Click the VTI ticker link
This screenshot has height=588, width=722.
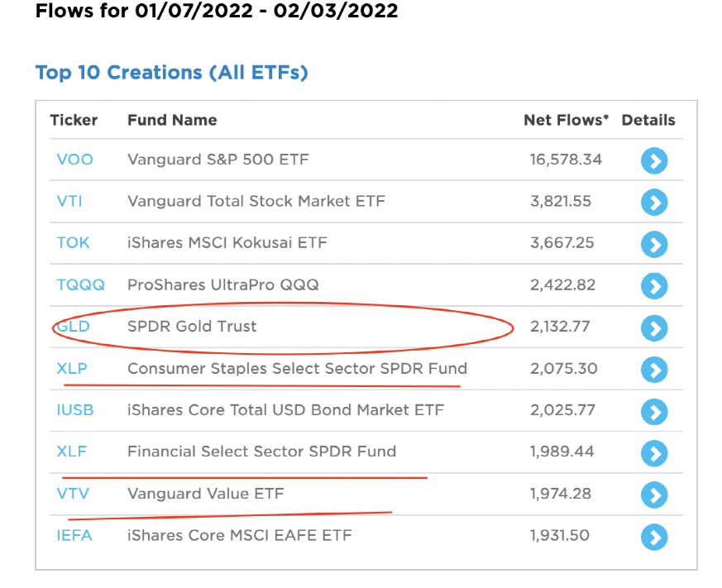(69, 201)
